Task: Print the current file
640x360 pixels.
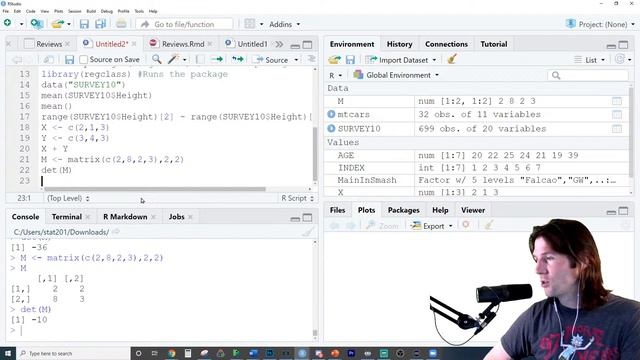Action: 121,24
